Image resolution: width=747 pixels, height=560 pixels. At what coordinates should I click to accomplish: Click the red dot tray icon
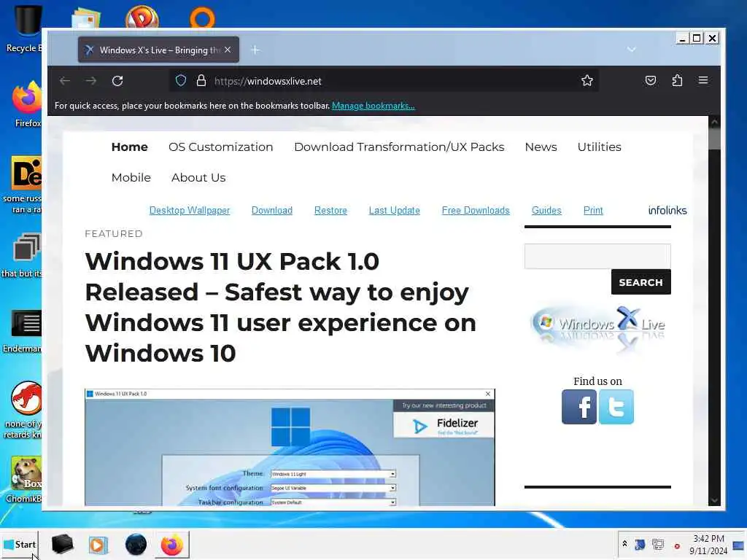pyautogui.click(x=676, y=546)
